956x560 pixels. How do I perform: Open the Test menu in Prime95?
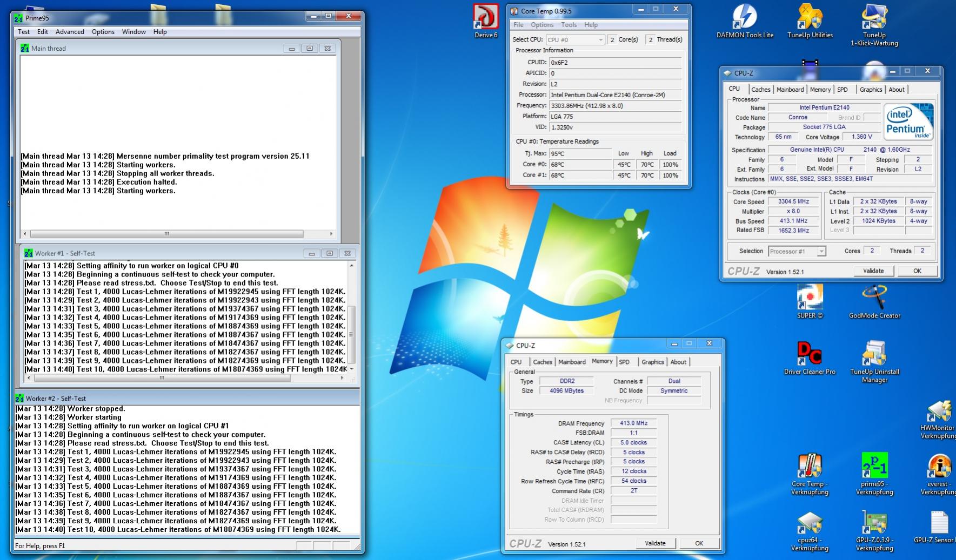click(x=24, y=32)
